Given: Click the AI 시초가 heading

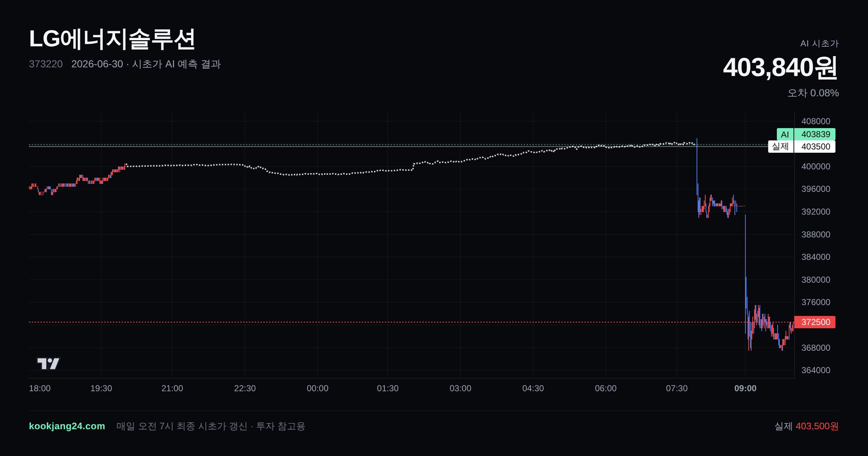Looking at the screenshot, I should coord(819,43).
